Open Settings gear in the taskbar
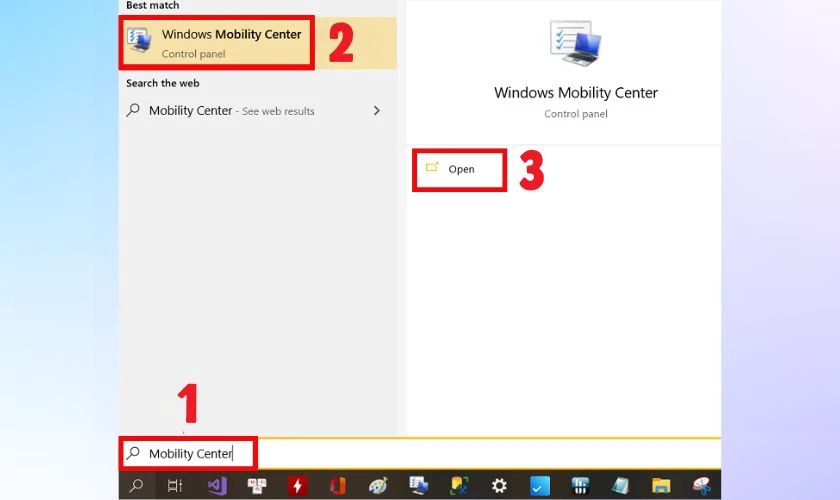This screenshot has height=500, width=840. [499, 486]
